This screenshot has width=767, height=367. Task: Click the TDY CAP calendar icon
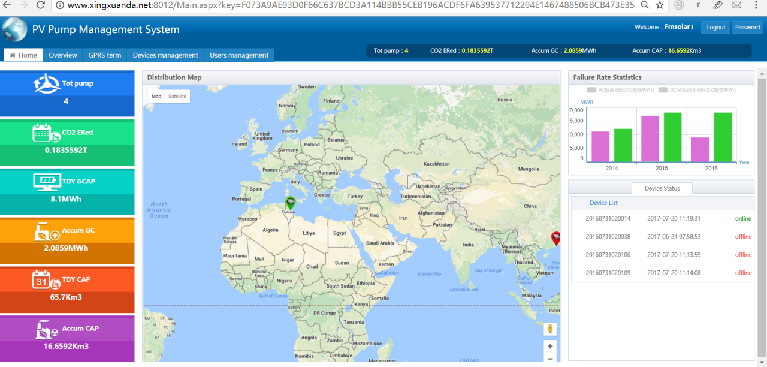pyautogui.click(x=46, y=280)
